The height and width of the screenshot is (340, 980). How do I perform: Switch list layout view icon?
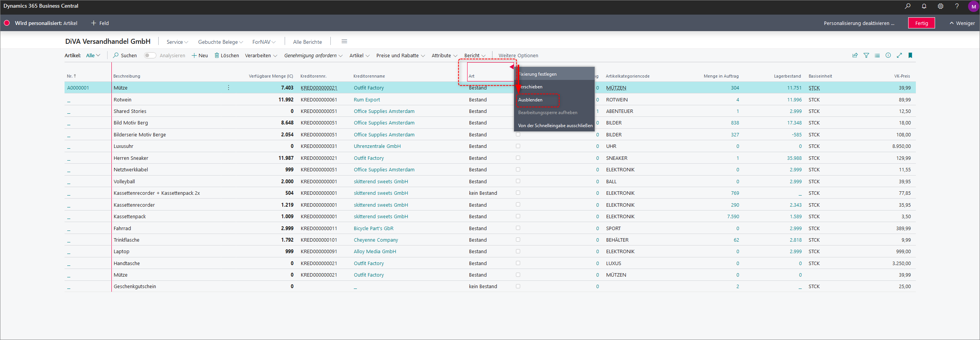pos(877,55)
